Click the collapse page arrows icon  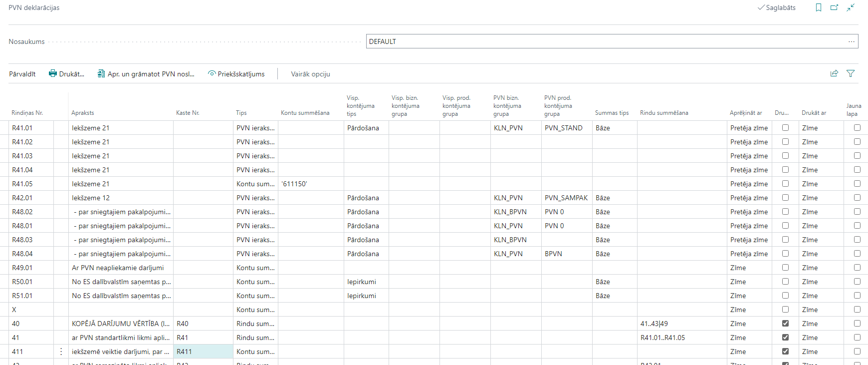851,7
